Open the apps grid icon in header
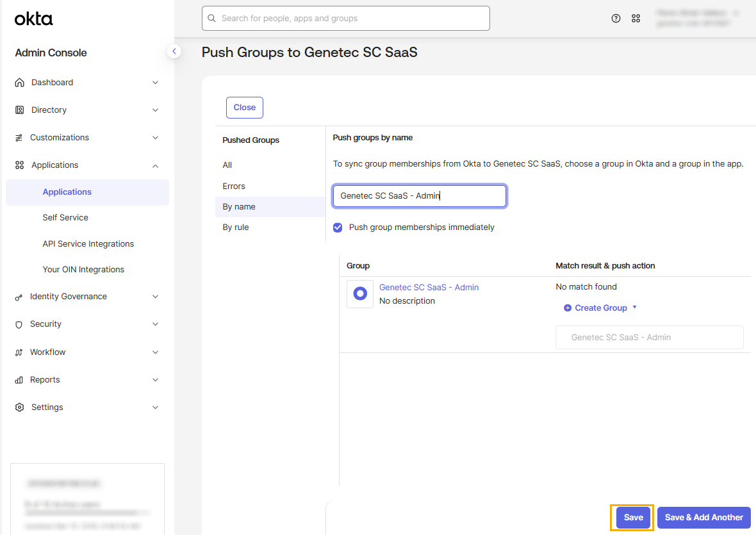This screenshot has height=535, width=756. (x=636, y=19)
